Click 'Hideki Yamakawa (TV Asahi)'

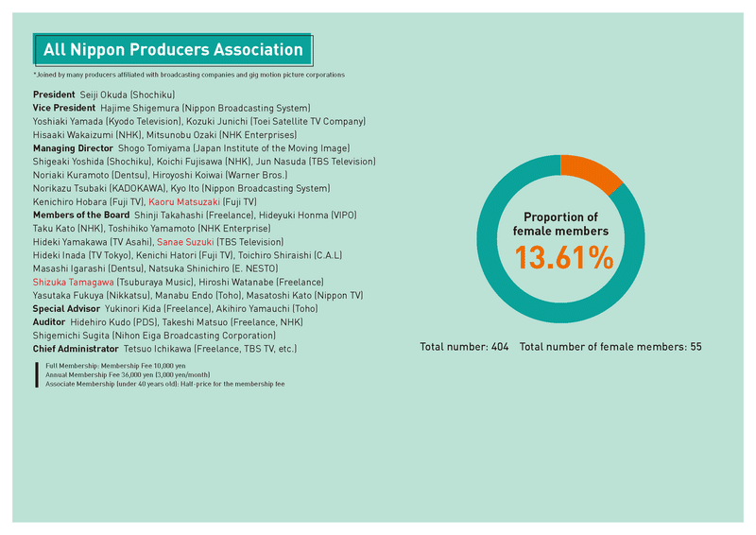pos(93,242)
